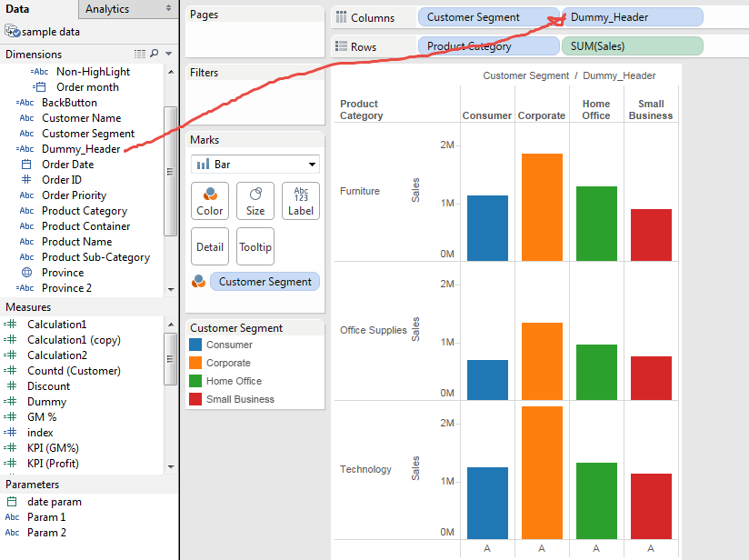This screenshot has width=749, height=560.
Task: Open the sample data source icon
Action: tap(13, 32)
